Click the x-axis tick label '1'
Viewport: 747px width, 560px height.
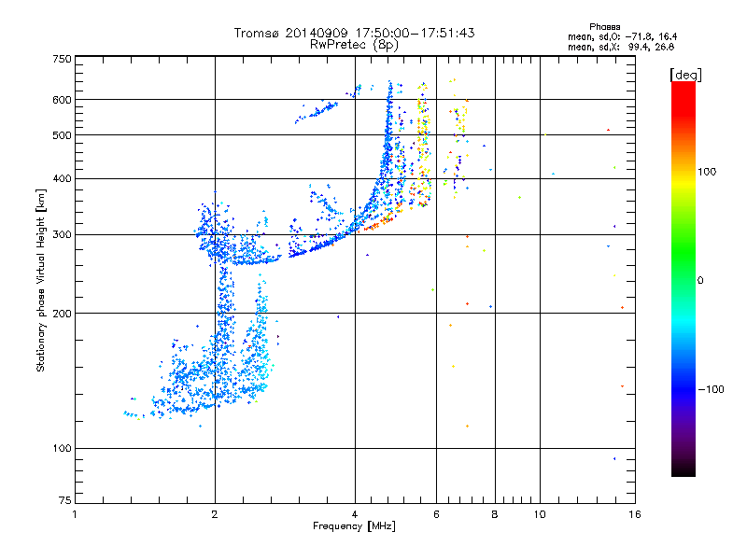pyautogui.click(x=75, y=514)
